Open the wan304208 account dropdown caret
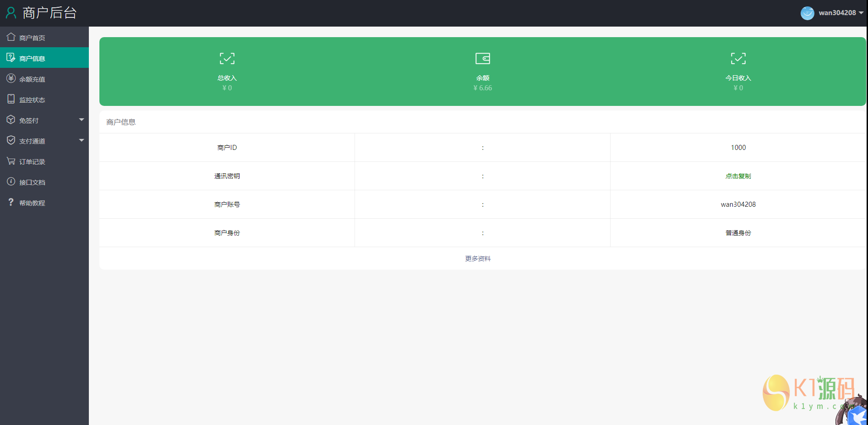Image resolution: width=868 pixels, height=425 pixels. pos(861,13)
